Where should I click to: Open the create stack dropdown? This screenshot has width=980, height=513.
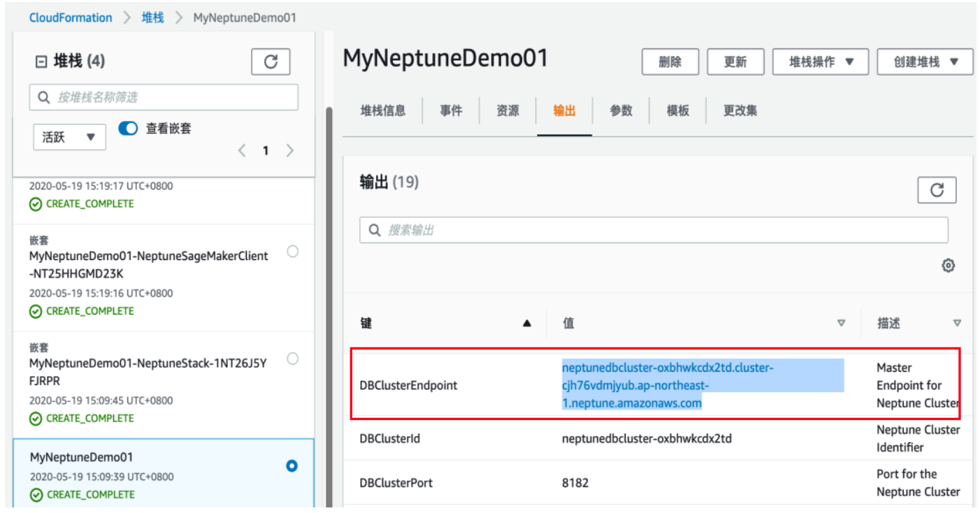click(925, 62)
